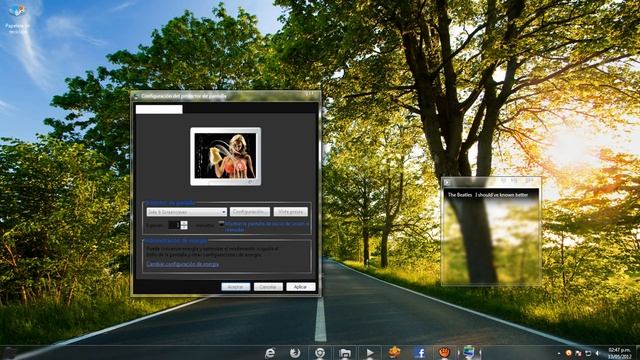This screenshot has width=640, height=360.
Task: Click The Beatles song title text
Action: click(x=488, y=195)
